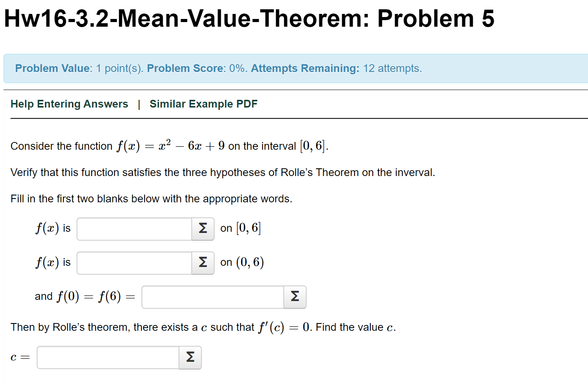This screenshot has height=383, width=588.
Task: Click inside the blank for f(0)=f(6)
Action: pos(213,297)
